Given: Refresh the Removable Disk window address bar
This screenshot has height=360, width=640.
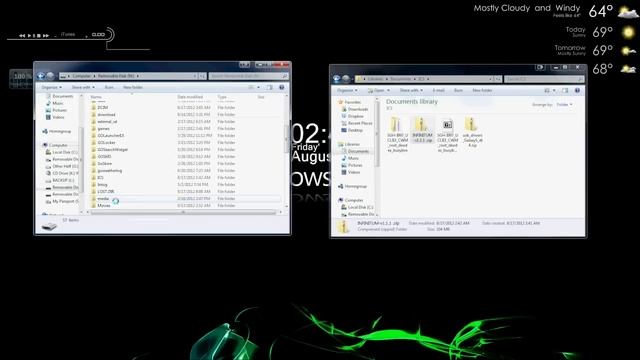Looking at the screenshot, I should point(202,76).
